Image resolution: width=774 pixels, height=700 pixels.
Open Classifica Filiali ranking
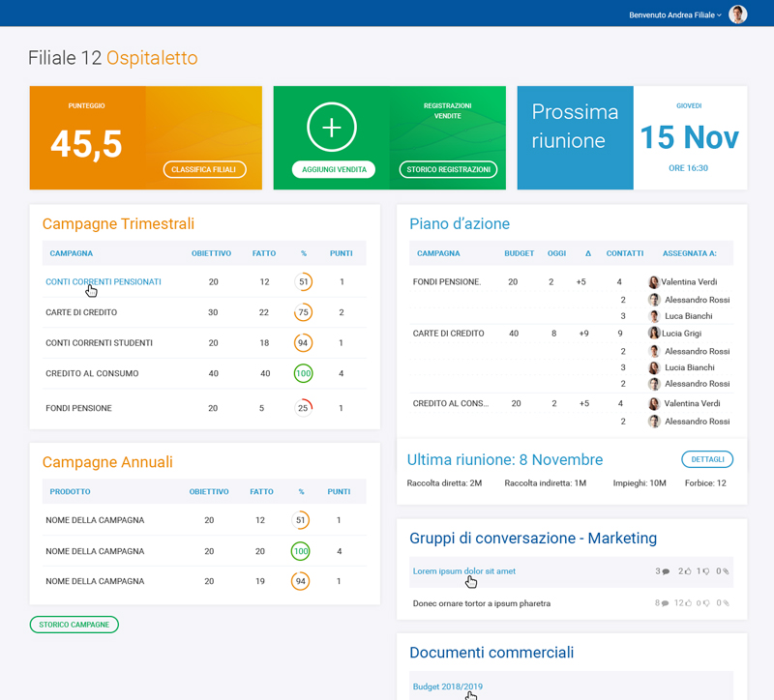pos(204,169)
